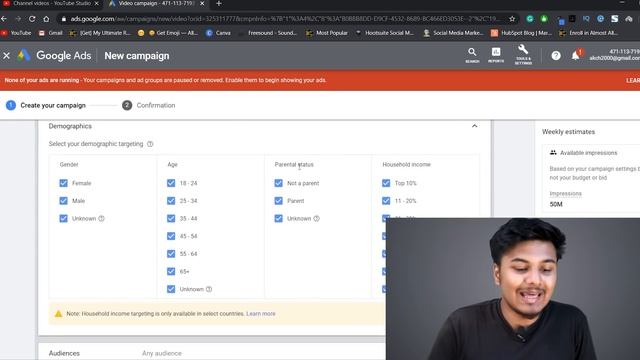Open the HubSpot Blog bookmark

[x=522, y=33]
